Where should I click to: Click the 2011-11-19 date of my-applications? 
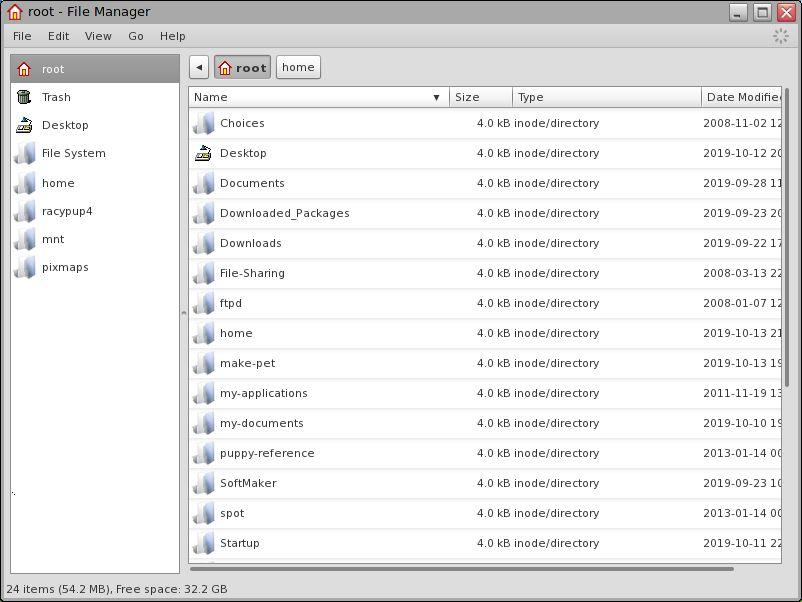[x=742, y=393]
